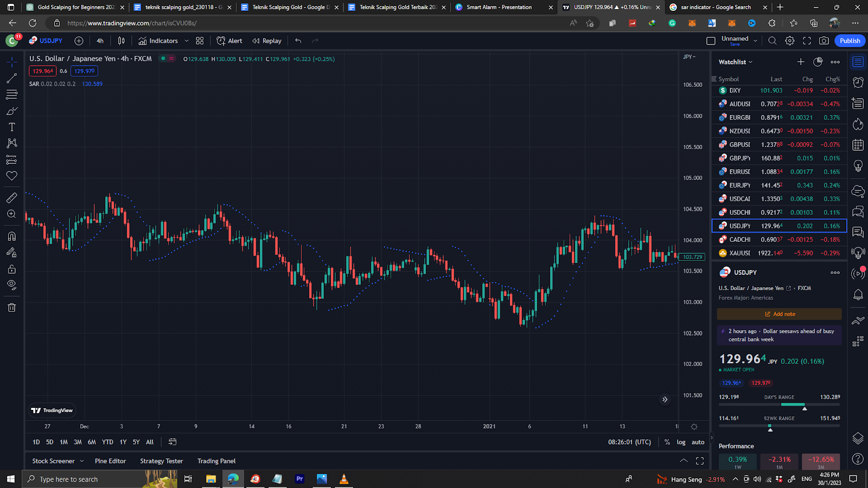Open the 4h interval selector

100,41
